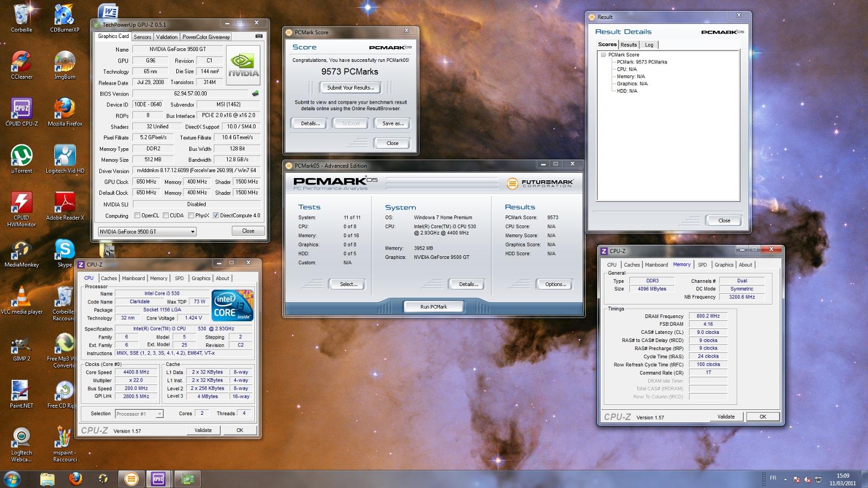
Task: Switch to PCMark05 taskbar button
Action: click(x=131, y=479)
